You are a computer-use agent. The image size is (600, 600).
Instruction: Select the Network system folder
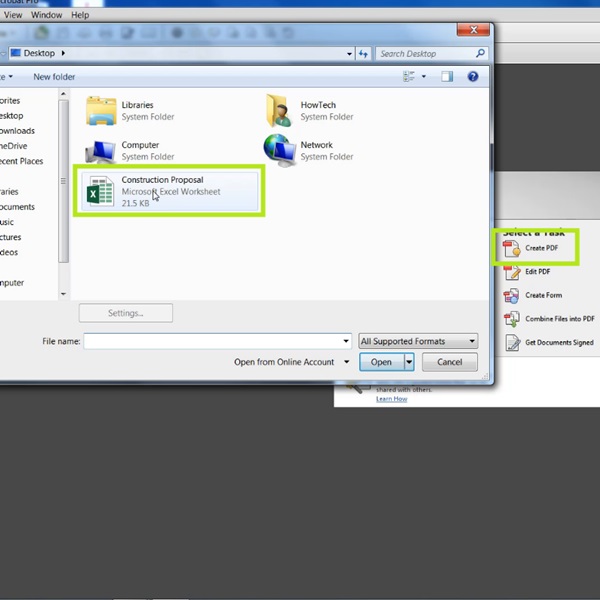308,150
